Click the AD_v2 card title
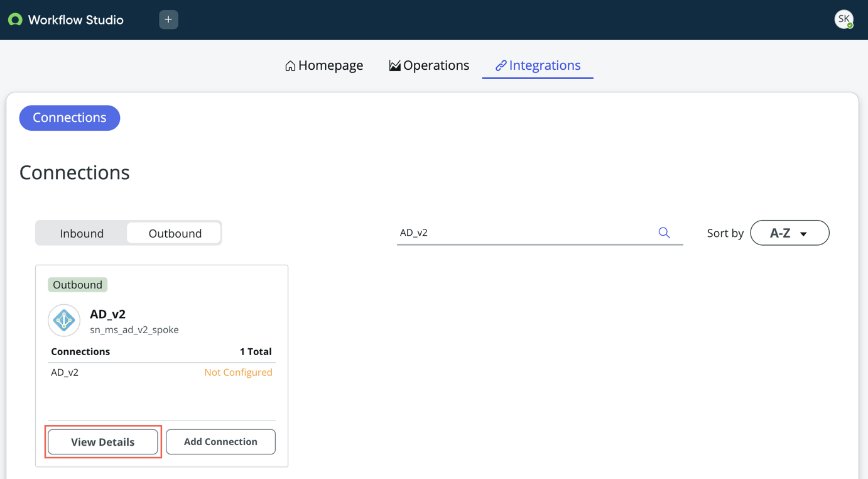This screenshot has width=868, height=479. 108,314
